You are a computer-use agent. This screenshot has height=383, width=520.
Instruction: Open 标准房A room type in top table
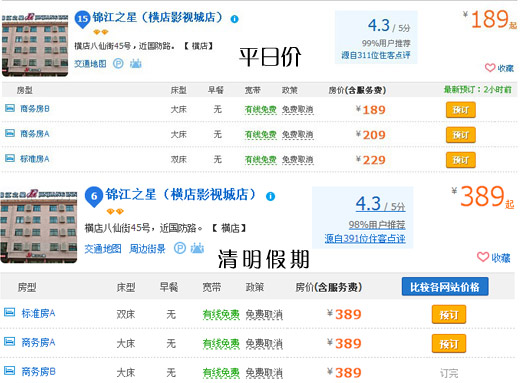pos(35,159)
